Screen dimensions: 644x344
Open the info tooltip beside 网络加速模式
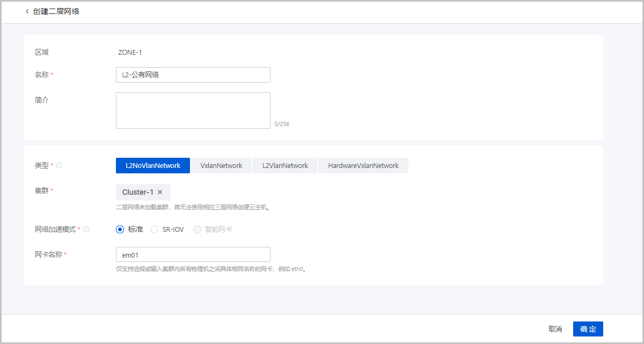[86, 229]
